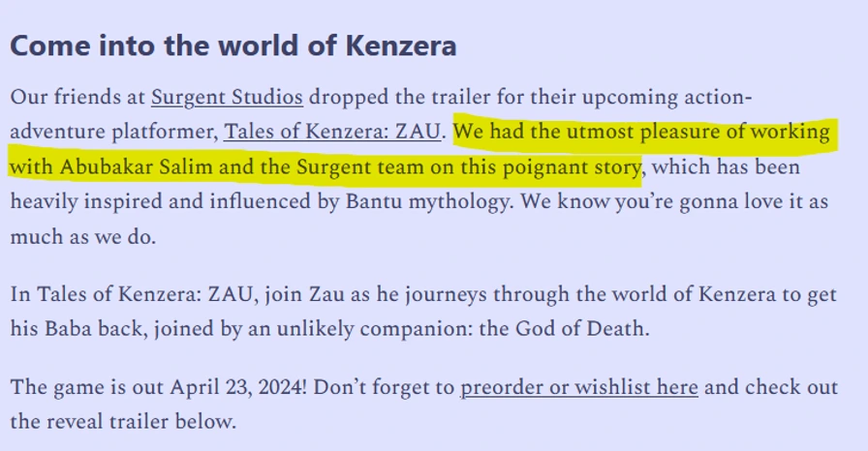This screenshot has width=868, height=451.
Task: Follow the preorder or wishlist here link
Action: click(578, 388)
